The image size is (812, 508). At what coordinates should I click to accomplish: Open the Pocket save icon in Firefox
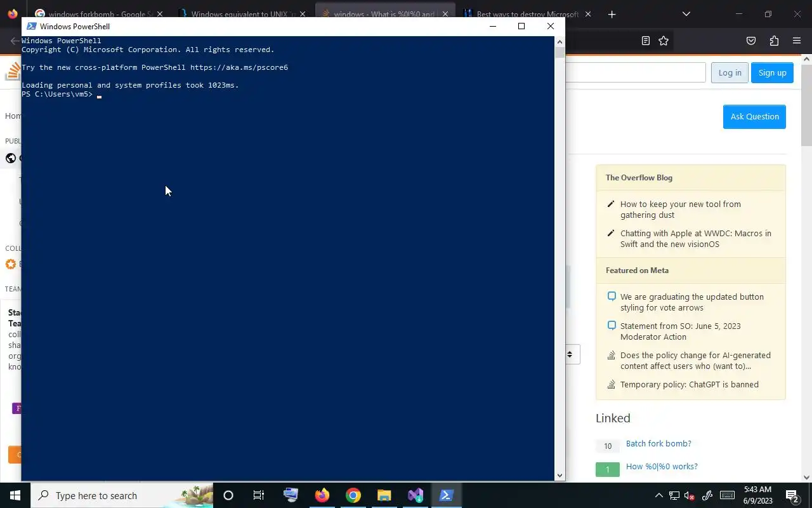751,41
